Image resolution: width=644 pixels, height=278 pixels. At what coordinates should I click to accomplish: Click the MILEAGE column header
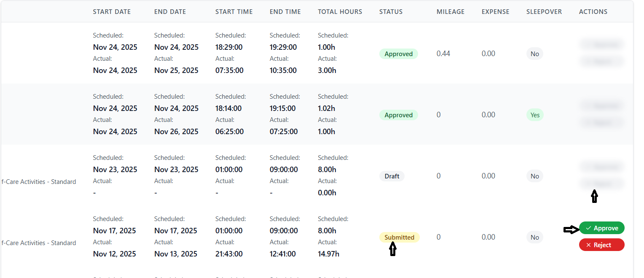(450, 12)
